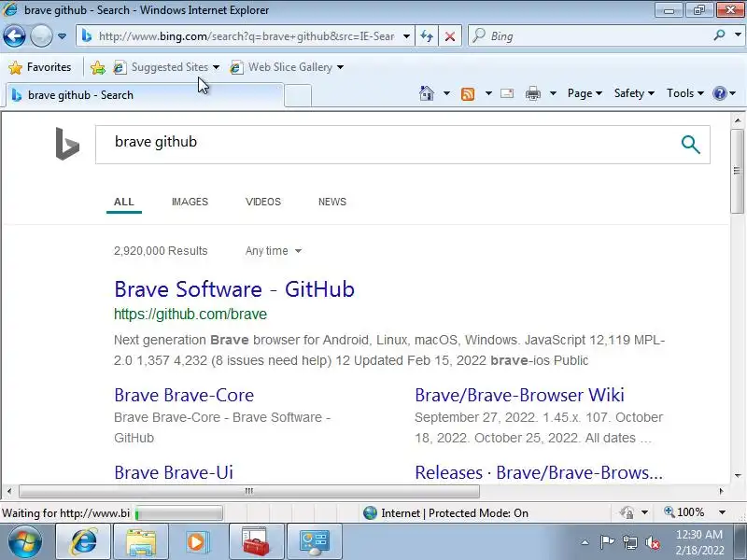Expand the Web Slice Gallery arrow
747x560 pixels.
pos(340,67)
